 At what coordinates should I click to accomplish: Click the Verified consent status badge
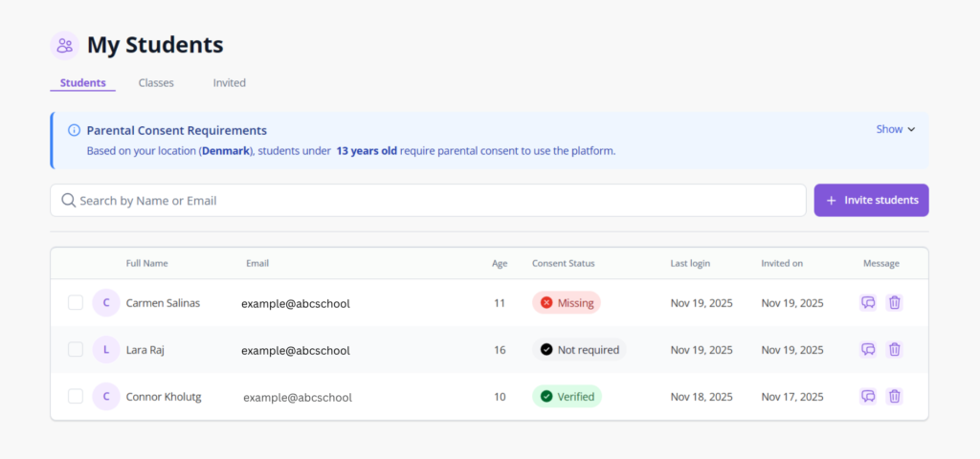tap(567, 396)
